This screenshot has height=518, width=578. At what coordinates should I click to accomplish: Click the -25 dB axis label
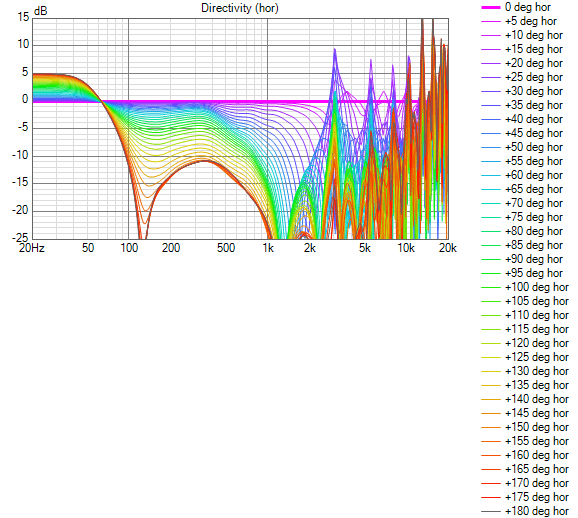(x=21, y=237)
